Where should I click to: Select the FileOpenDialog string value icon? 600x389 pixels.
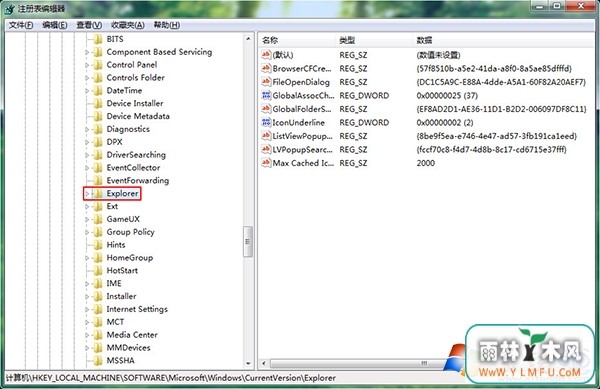(x=266, y=82)
